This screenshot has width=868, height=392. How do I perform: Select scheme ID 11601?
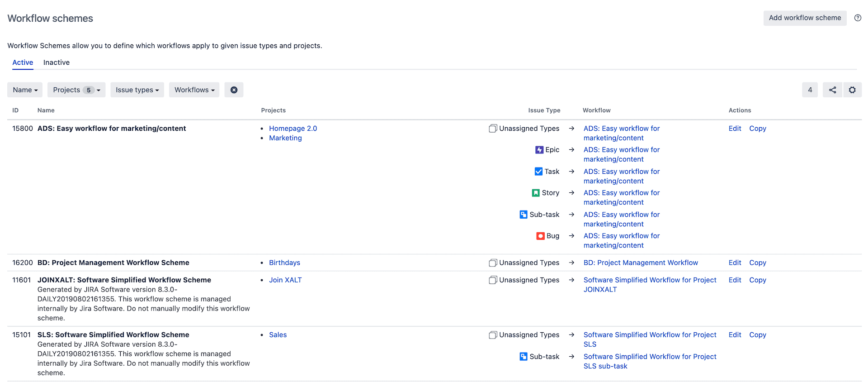pyautogui.click(x=22, y=280)
